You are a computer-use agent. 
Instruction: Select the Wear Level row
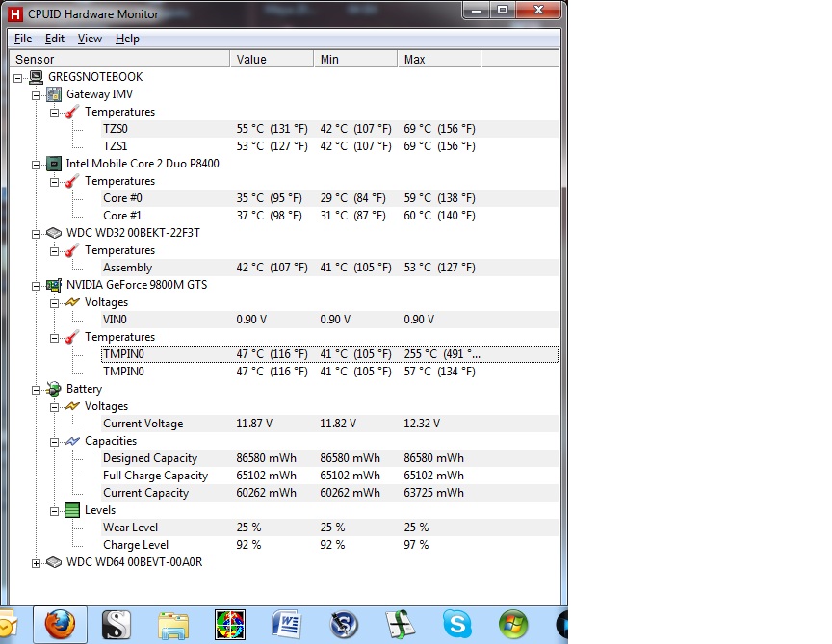(x=329, y=528)
